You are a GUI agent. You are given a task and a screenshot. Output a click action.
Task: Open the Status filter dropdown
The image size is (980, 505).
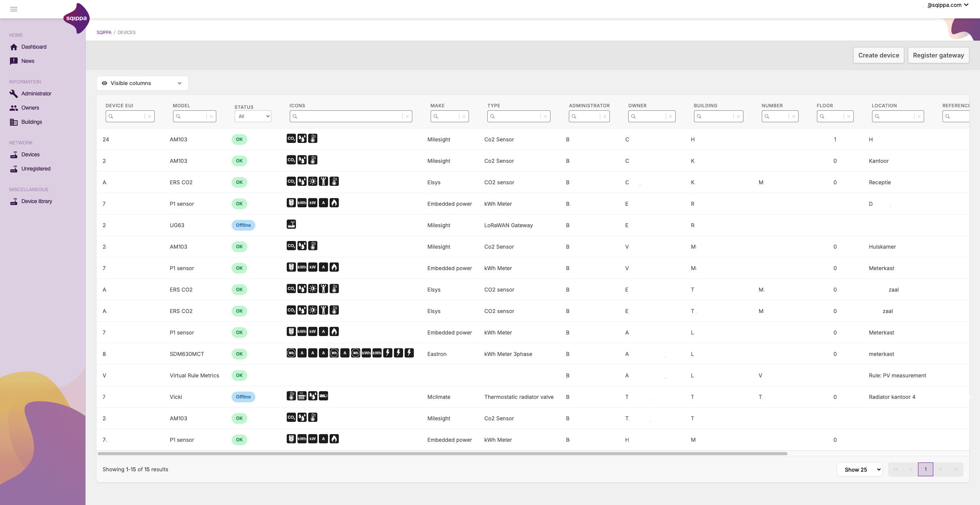[253, 116]
